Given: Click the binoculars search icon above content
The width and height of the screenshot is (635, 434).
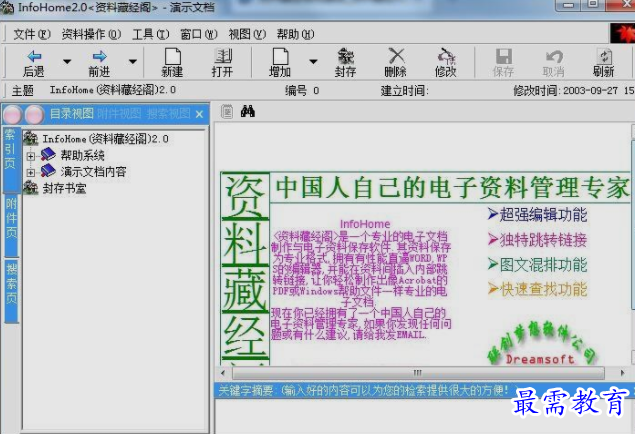Looking at the screenshot, I should point(247,111).
